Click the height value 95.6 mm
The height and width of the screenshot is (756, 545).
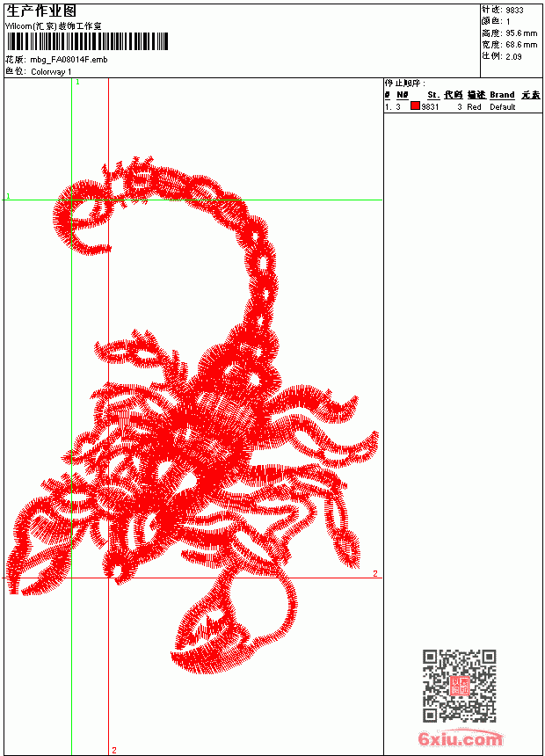point(521,33)
